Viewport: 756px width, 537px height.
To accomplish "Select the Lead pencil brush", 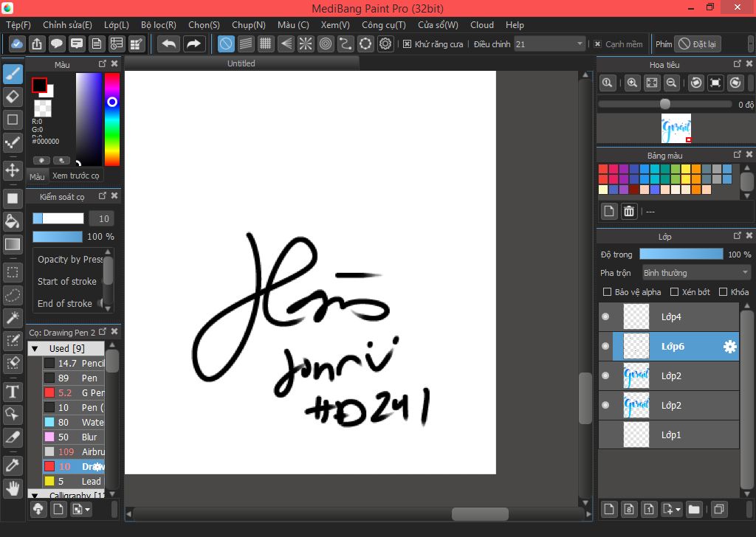I will pyautogui.click(x=74, y=481).
